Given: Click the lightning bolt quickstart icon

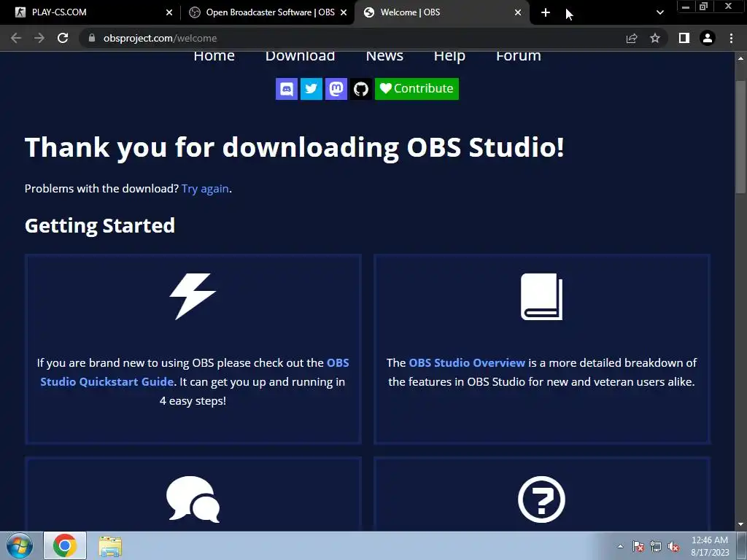Looking at the screenshot, I should click(x=193, y=296).
